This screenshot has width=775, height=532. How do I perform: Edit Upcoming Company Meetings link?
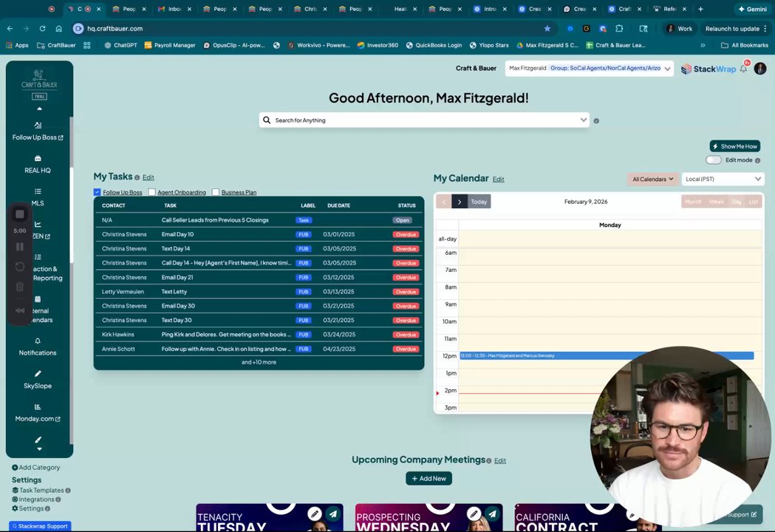point(500,461)
